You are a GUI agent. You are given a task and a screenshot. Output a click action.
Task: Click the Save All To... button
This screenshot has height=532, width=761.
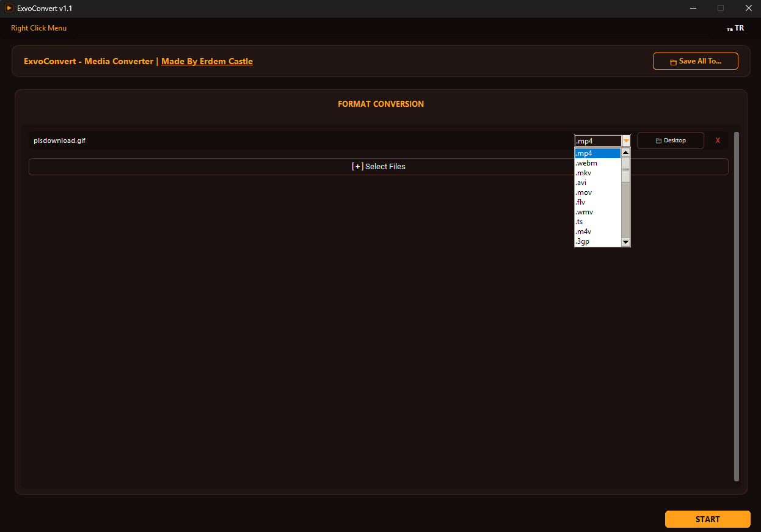coord(696,61)
